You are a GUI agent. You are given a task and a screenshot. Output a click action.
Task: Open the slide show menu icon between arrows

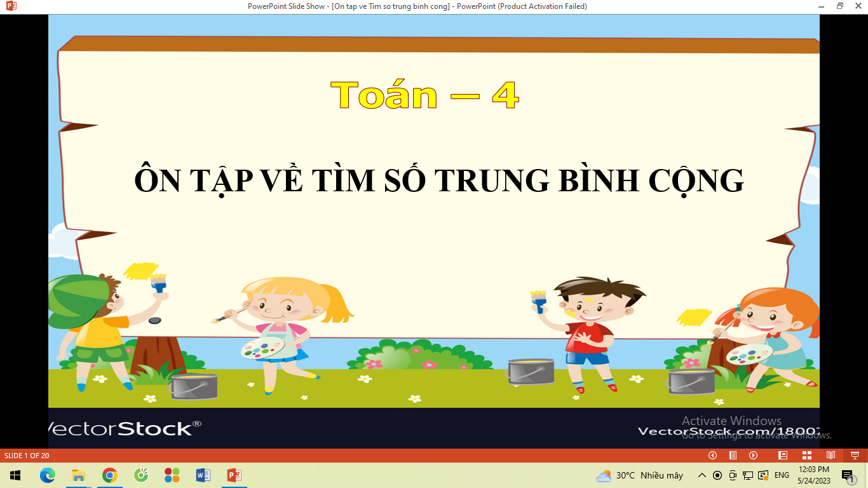point(733,456)
